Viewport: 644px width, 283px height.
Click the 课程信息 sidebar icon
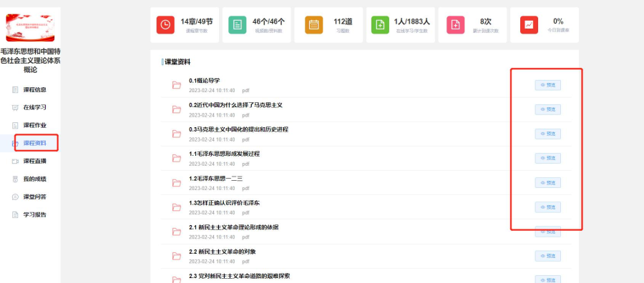click(x=15, y=90)
